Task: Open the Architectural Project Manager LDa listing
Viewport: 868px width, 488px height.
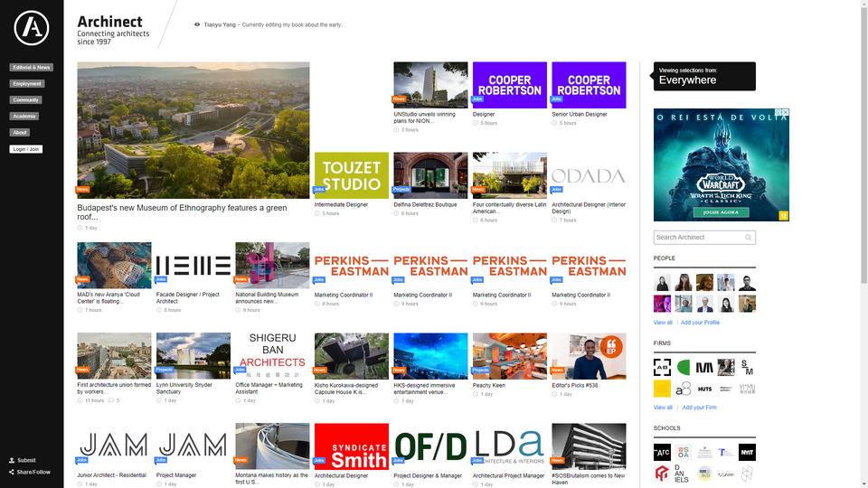Action: click(509, 475)
